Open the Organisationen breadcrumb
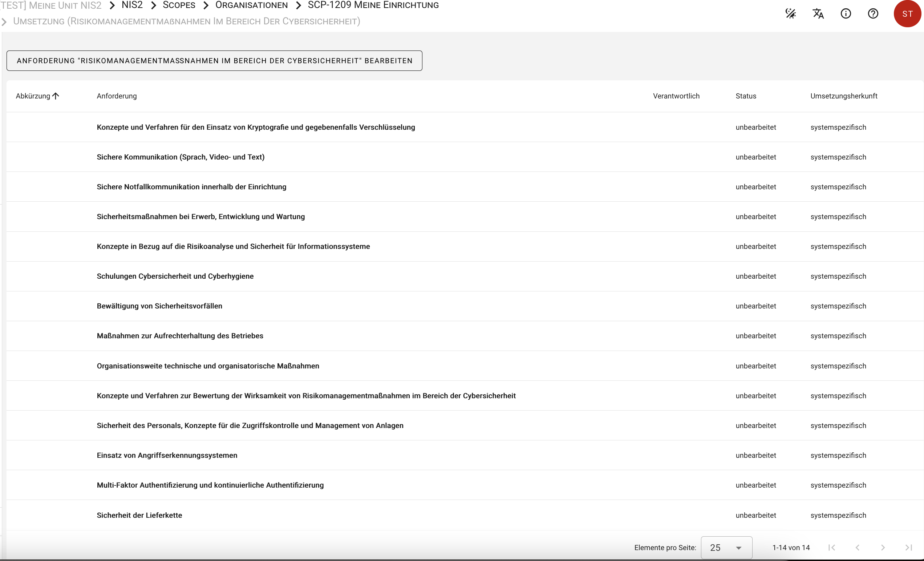Image resolution: width=924 pixels, height=561 pixels. pos(251,5)
